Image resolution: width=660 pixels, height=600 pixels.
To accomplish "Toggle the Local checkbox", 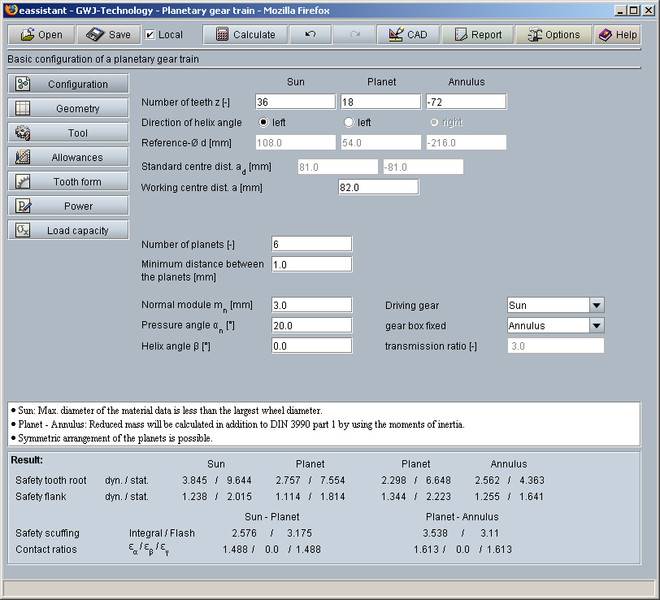I will pos(150,35).
